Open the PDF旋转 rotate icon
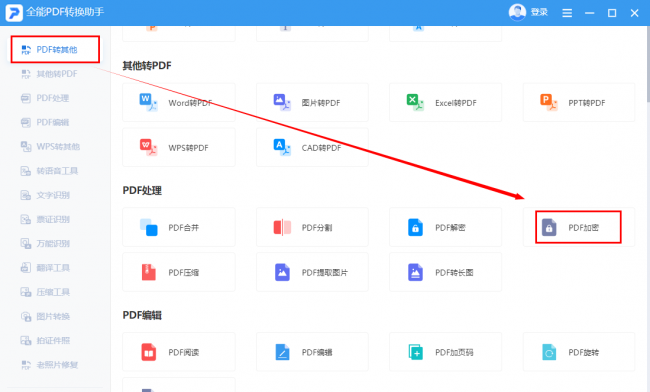The image size is (650, 392). point(549,352)
